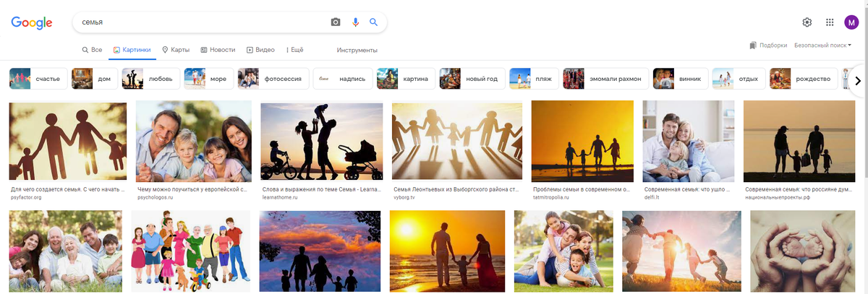Screen dimensions: 868x294
Task: Open children running in sunlight thumbnail
Action: (681, 251)
